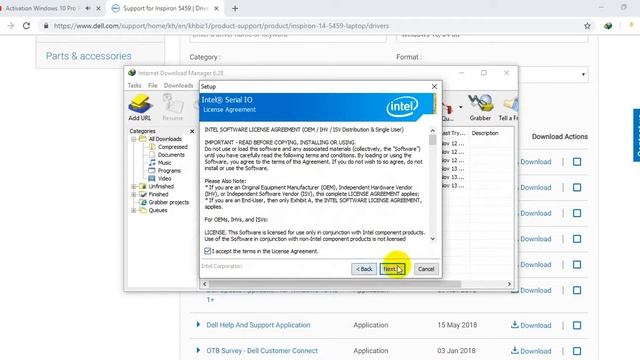640x360 pixels.
Task: Close the Support for Inspiron 5459 tab
Action: (216, 8)
